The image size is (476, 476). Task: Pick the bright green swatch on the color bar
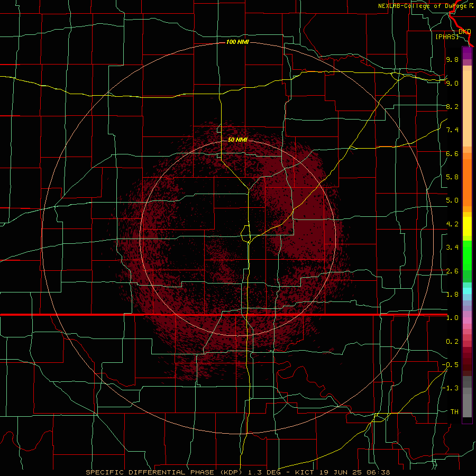[x=467, y=255]
